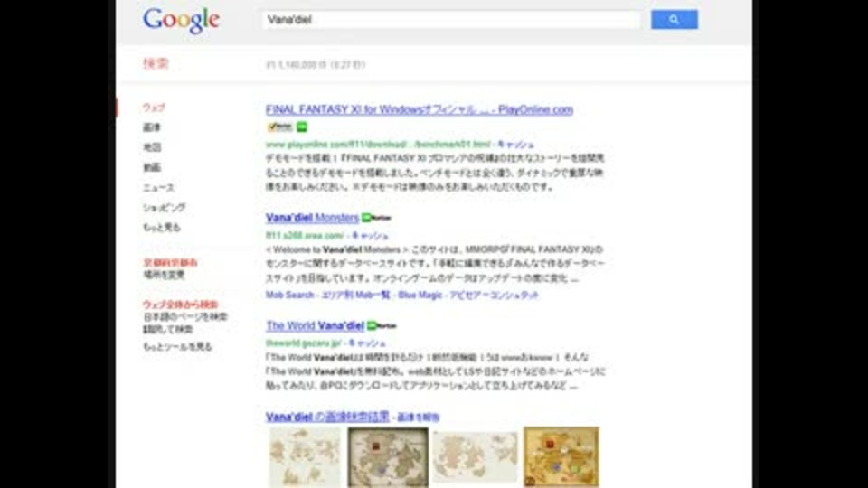Click the Norton badge under the PlayOnline result

279,127
